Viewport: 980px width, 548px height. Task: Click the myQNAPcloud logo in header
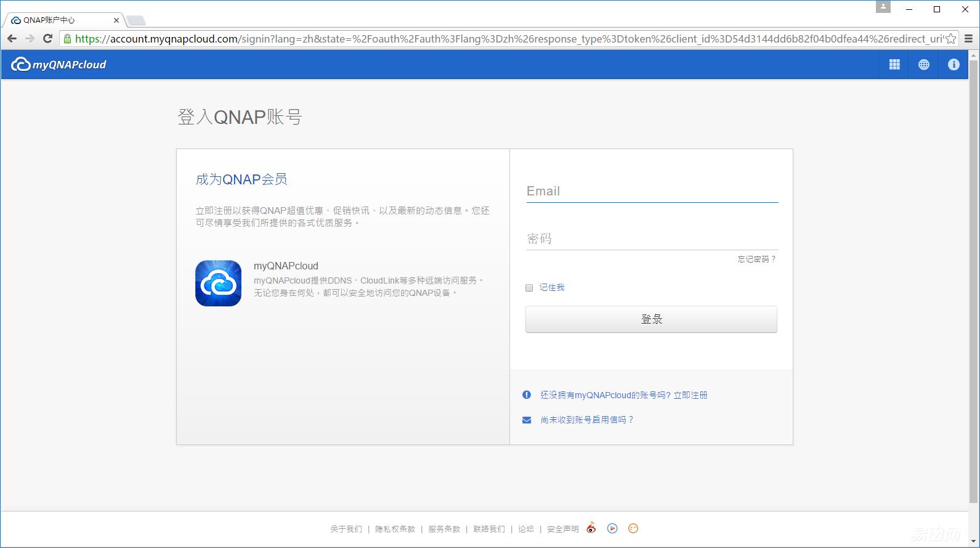coord(59,64)
